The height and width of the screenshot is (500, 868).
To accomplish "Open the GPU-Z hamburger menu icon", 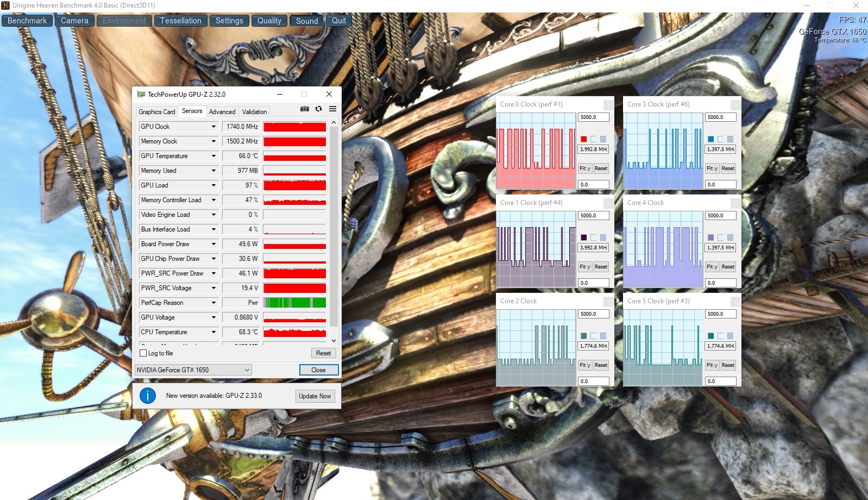I will pyautogui.click(x=332, y=109).
